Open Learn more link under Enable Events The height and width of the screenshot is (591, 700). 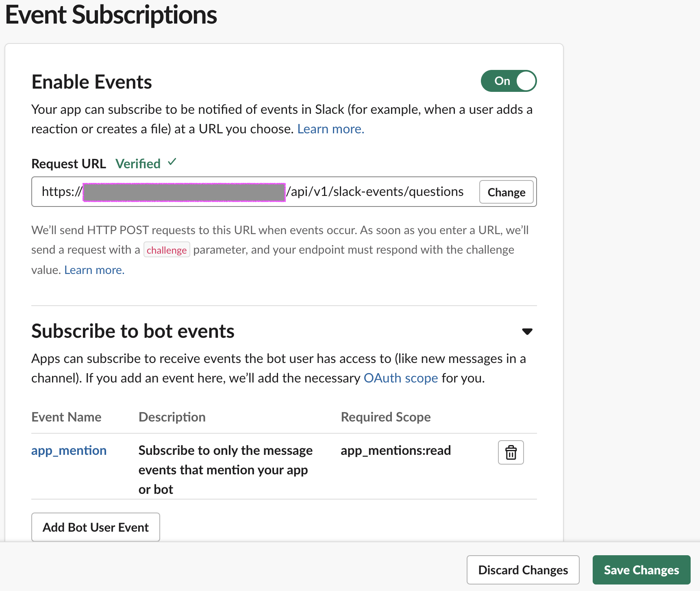click(330, 129)
